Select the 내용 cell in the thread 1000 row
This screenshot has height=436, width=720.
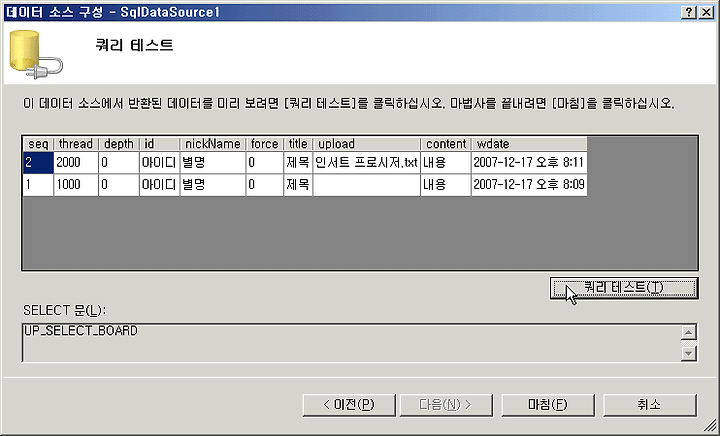(446, 184)
